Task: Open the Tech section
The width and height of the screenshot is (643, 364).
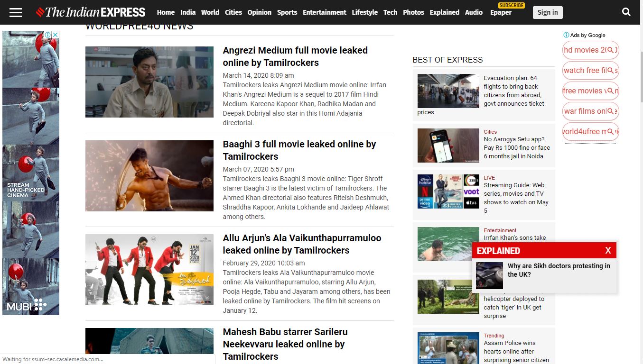Action: pyautogui.click(x=391, y=12)
